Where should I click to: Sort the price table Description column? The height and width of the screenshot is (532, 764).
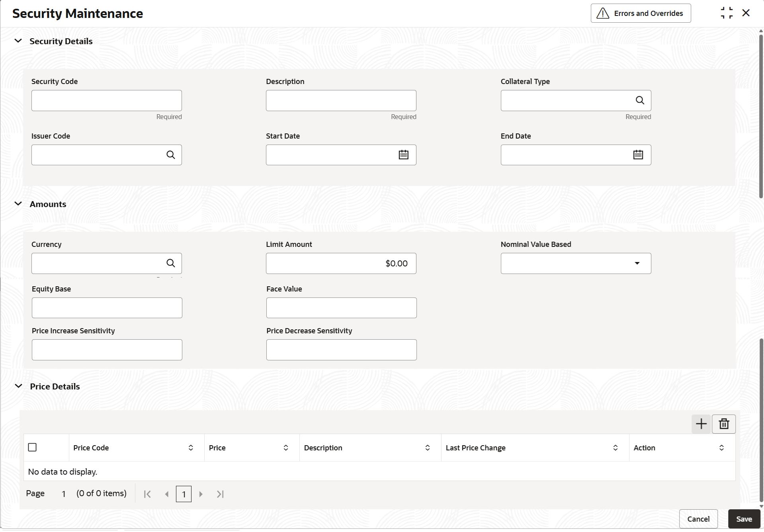(427, 448)
